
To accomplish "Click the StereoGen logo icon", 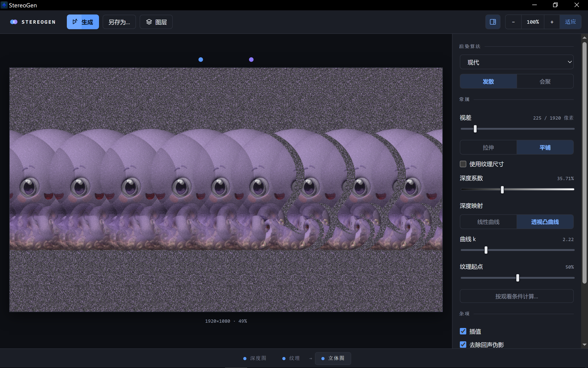I will pyautogui.click(x=14, y=22).
